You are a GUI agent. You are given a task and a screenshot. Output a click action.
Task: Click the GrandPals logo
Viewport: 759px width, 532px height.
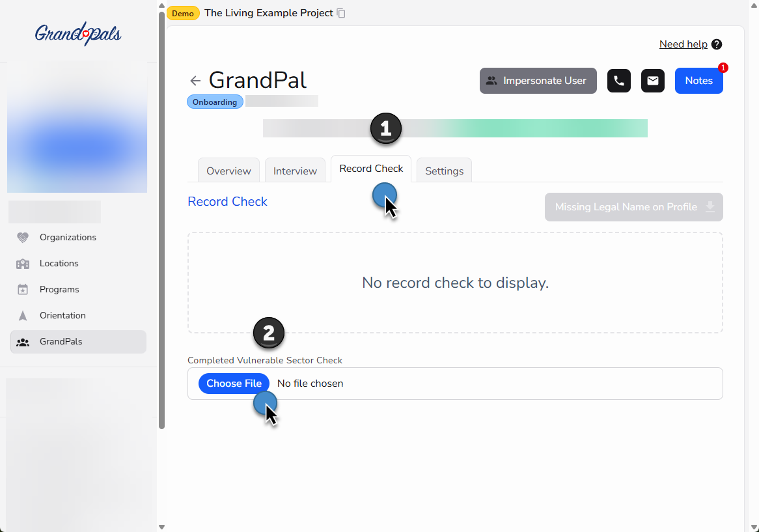coord(78,34)
